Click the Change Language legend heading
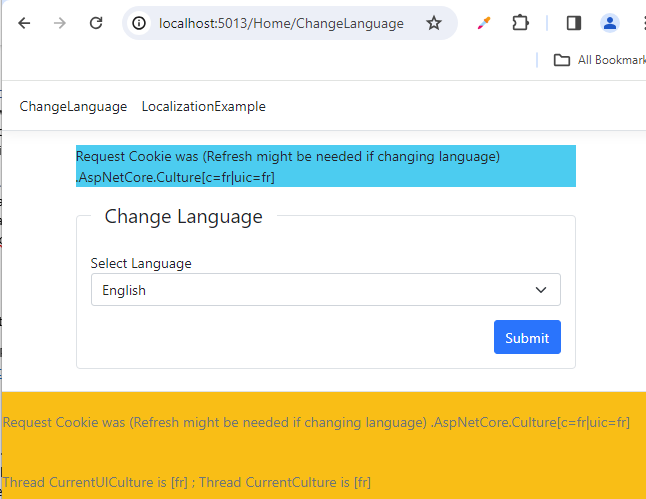Image resolution: width=646 pixels, height=499 pixels. point(183,216)
